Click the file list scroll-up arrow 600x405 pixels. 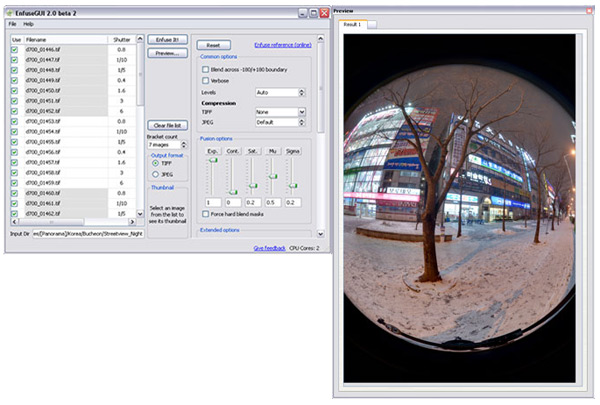tap(140, 39)
